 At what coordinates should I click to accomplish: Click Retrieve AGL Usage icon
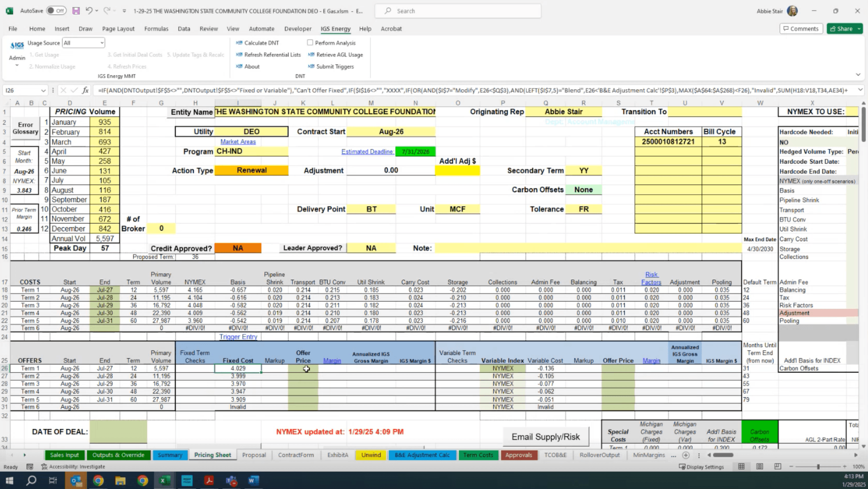pyautogui.click(x=311, y=55)
